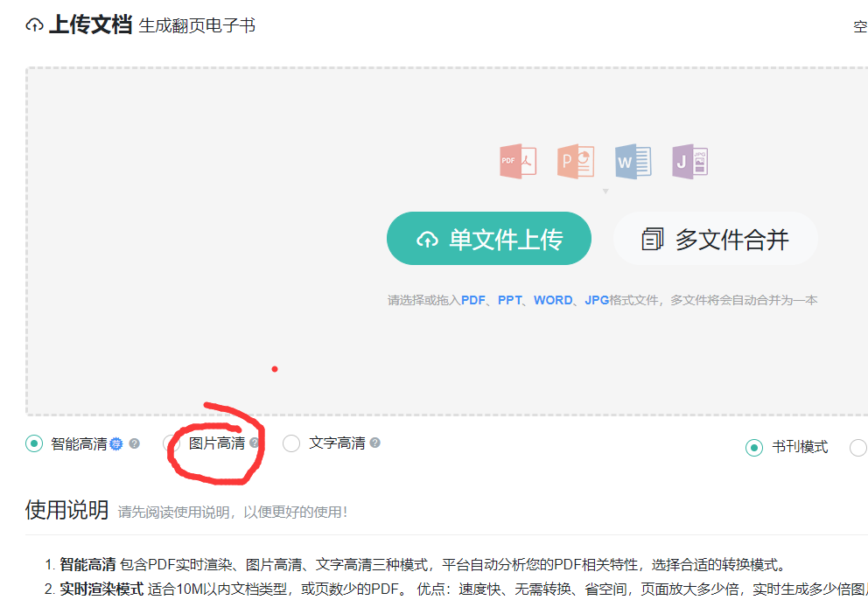Click the blue WORD text in upload hint
Viewport: 868px width, 600px height.
click(553, 300)
